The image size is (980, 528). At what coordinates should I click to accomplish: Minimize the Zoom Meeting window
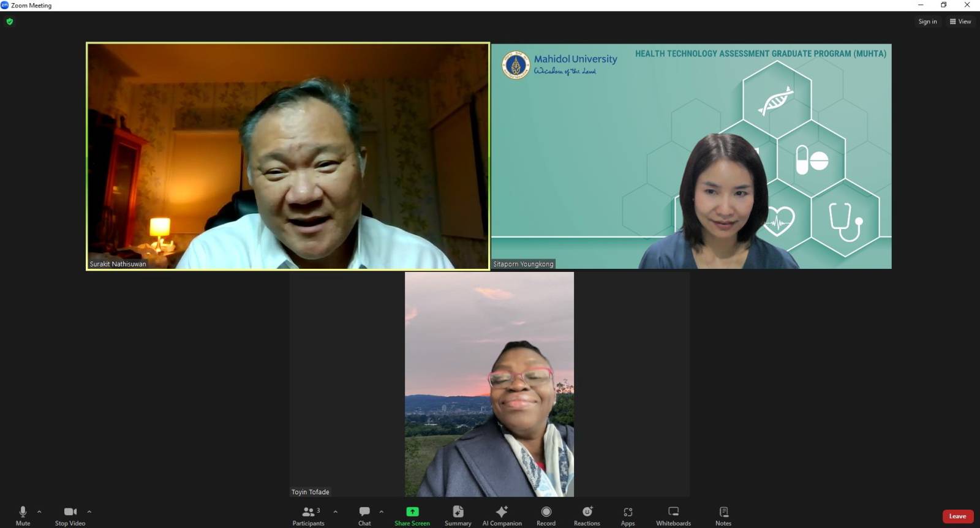pos(921,5)
